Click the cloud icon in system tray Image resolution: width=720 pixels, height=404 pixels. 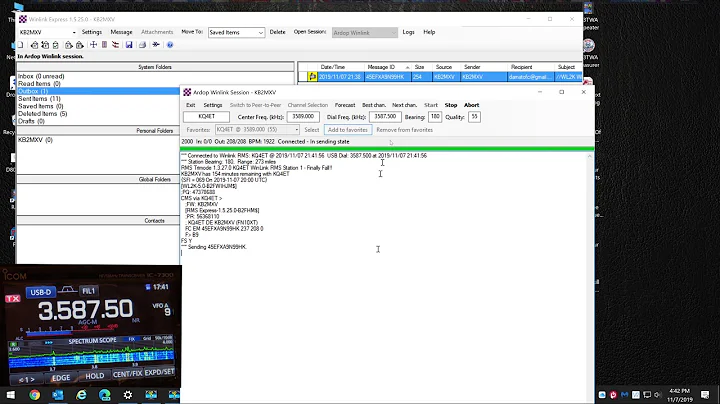(602, 395)
